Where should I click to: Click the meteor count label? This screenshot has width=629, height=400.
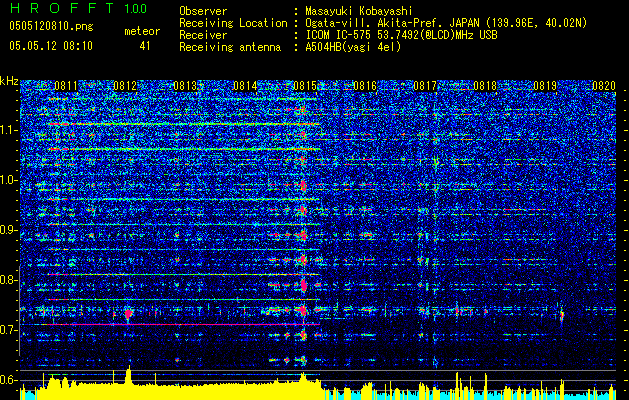point(142,31)
